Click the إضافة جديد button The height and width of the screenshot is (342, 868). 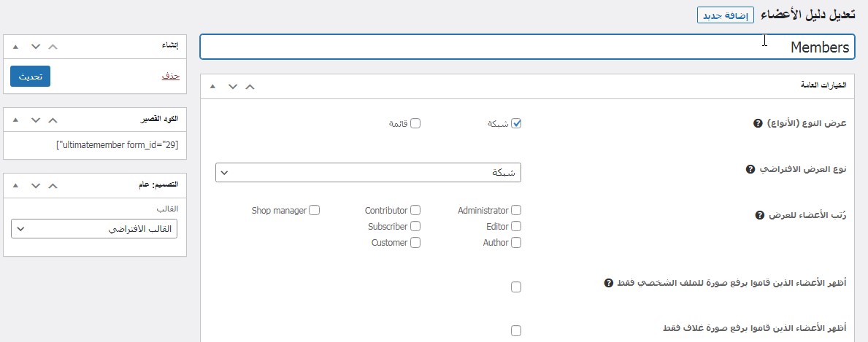tap(725, 15)
